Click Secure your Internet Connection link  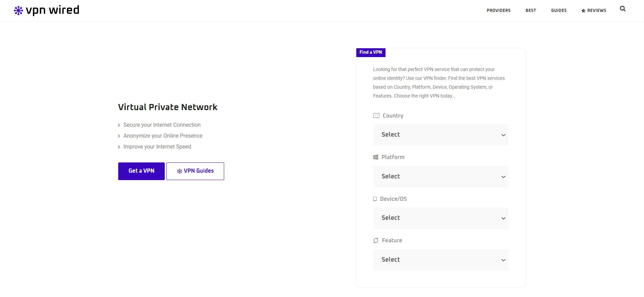pos(162,125)
